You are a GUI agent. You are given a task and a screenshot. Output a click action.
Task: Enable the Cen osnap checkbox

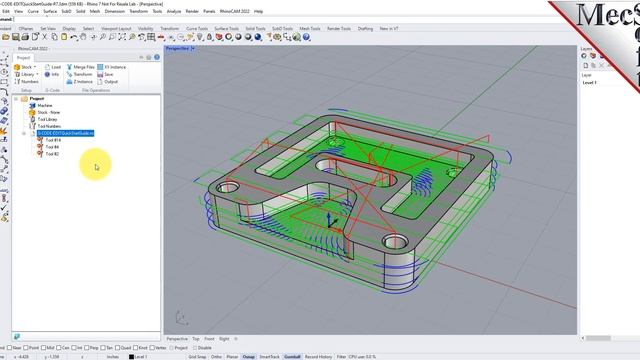[x=59, y=348]
